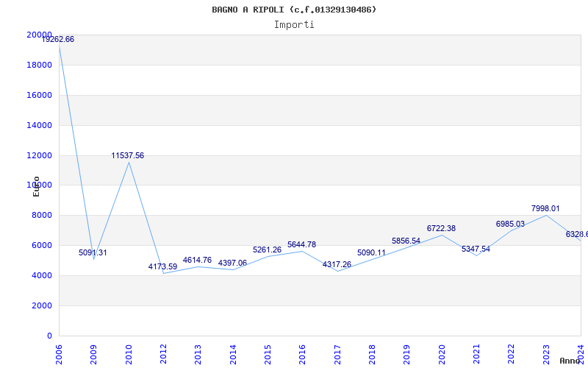Screen dimensions: 588x368
Task: Select the 6985.03 value label
Action: click(x=510, y=224)
